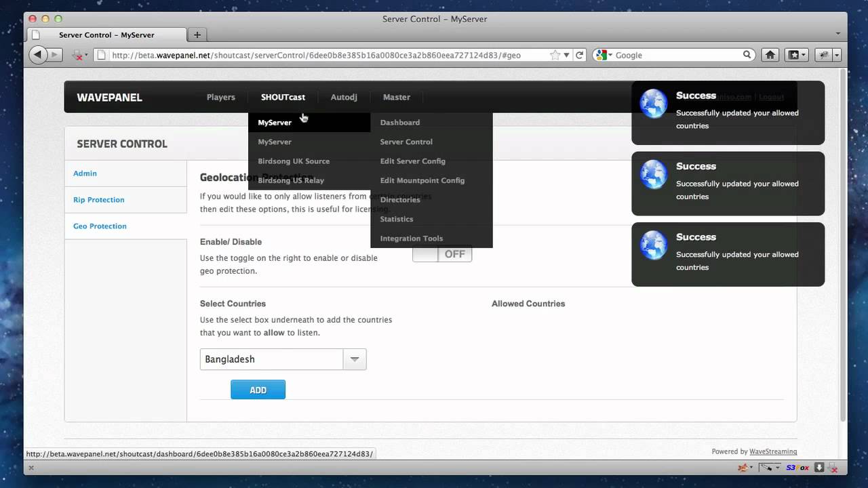Click the eyedropper tool icon in status bar
Viewport: 868px width, 488px height.
[767, 468]
